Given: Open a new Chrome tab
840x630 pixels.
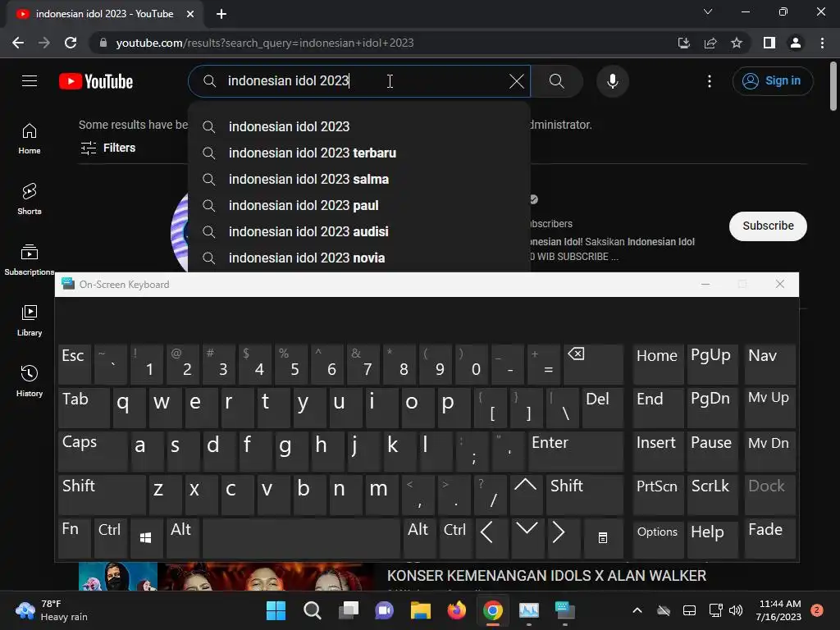Looking at the screenshot, I should (x=221, y=14).
